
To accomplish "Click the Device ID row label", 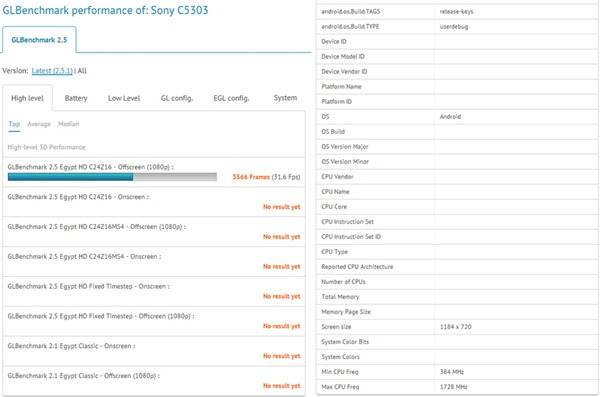I will (x=334, y=41).
